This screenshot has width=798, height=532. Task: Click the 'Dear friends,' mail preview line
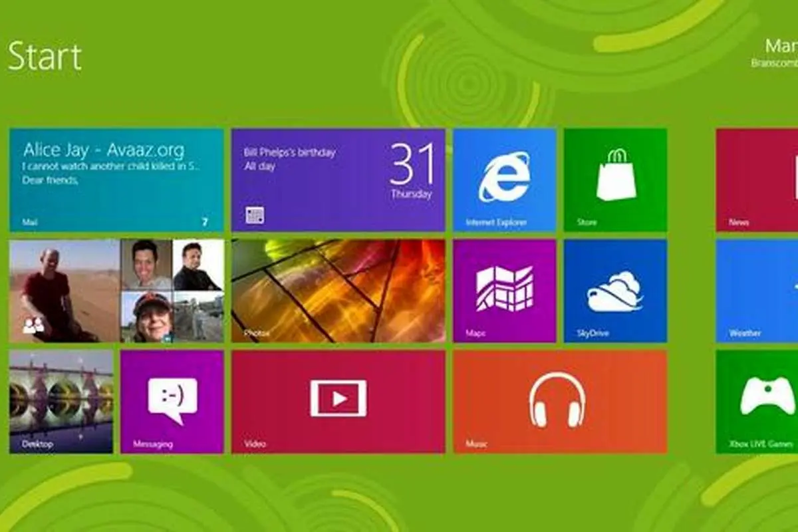(x=51, y=180)
